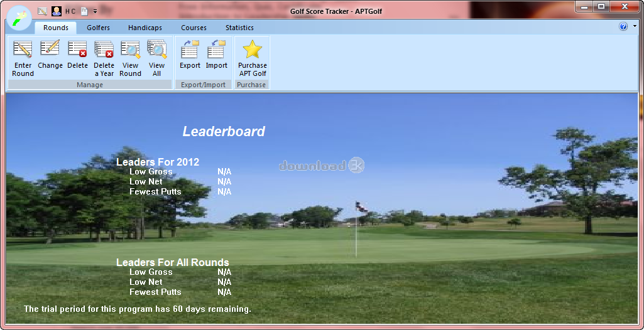Click the Import icon
The image size is (644, 330).
pyautogui.click(x=216, y=50)
